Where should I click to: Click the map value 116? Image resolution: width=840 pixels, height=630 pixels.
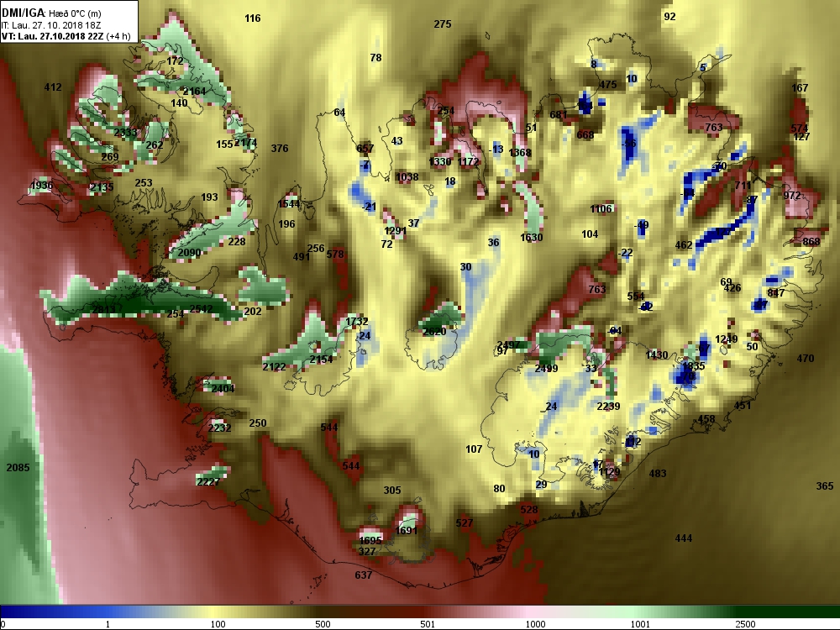pos(252,18)
